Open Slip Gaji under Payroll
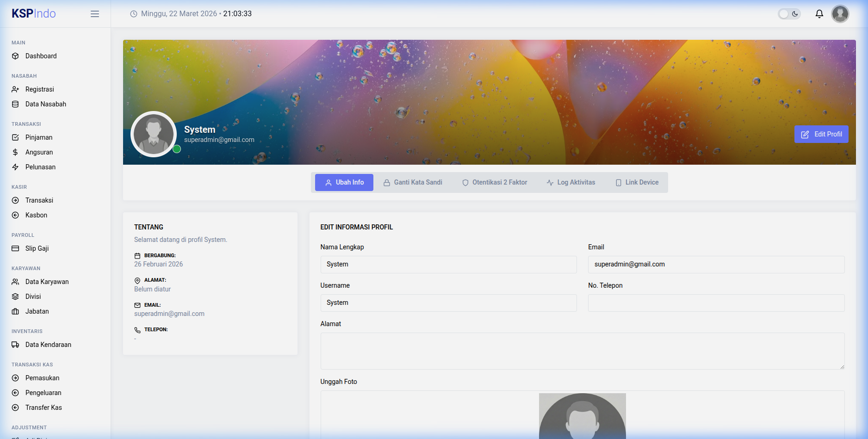This screenshot has height=439, width=868. [x=37, y=248]
